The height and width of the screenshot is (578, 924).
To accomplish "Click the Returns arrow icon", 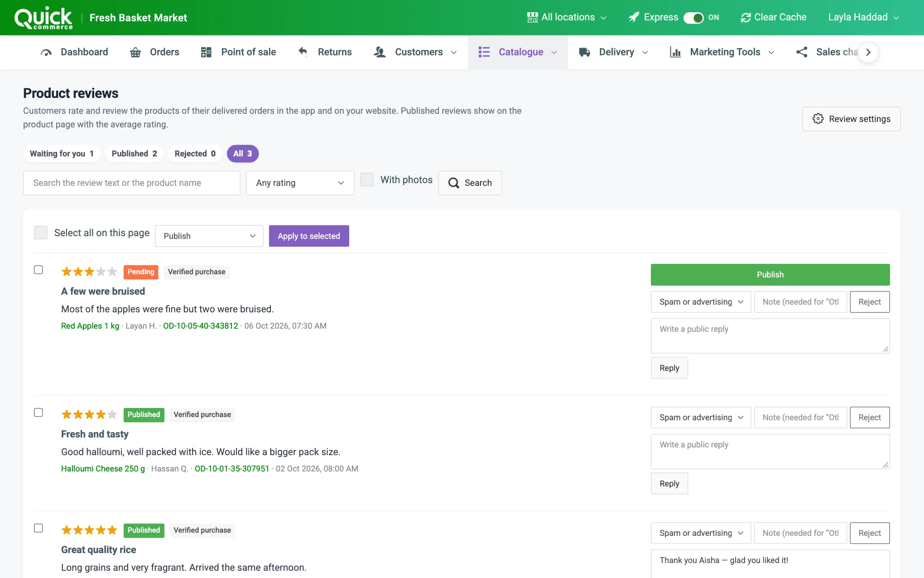I will (x=303, y=52).
